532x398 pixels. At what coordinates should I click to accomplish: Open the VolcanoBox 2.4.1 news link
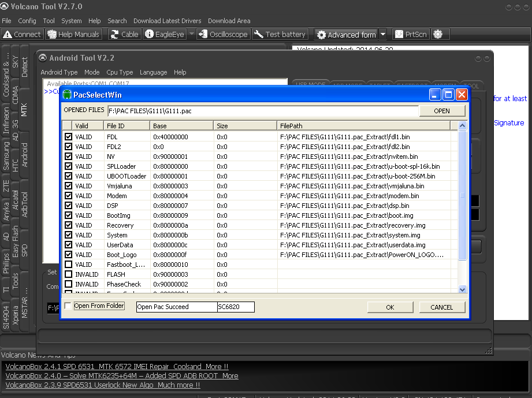[x=117, y=366]
